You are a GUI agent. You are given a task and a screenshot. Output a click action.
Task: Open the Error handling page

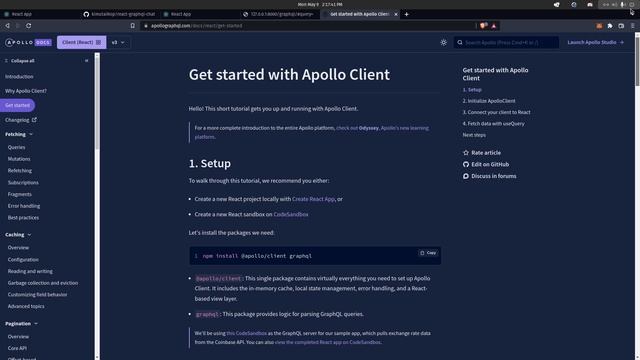click(x=24, y=206)
